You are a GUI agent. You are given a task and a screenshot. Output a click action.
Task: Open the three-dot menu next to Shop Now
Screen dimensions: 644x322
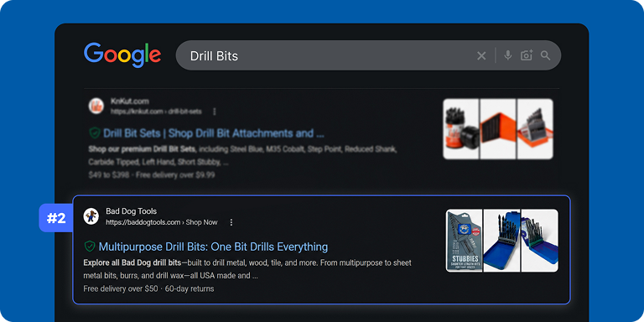(x=231, y=222)
